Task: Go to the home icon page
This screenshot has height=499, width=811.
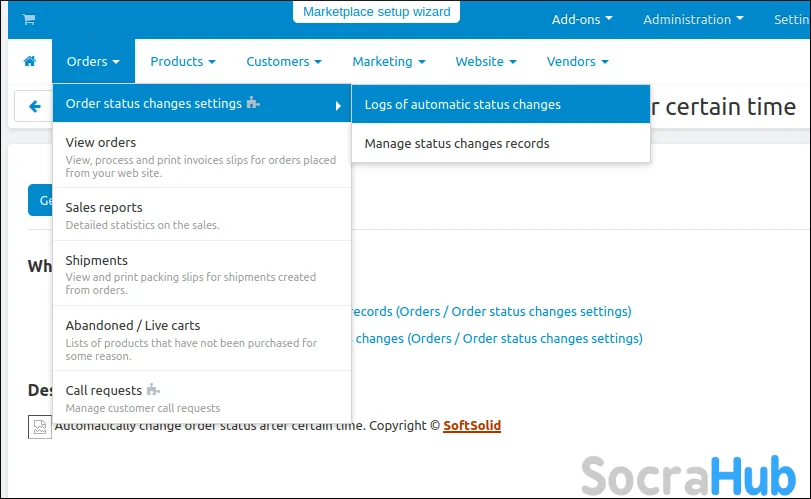Action: (29, 62)
